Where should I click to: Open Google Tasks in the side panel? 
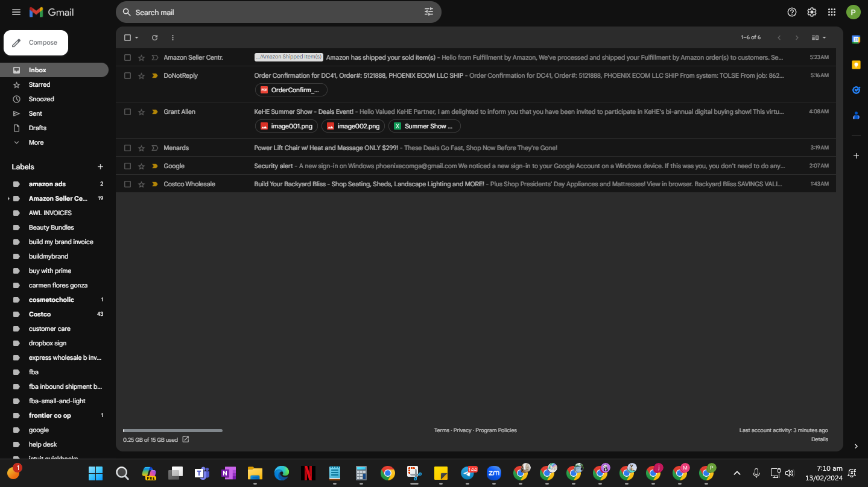click(856, 90)
